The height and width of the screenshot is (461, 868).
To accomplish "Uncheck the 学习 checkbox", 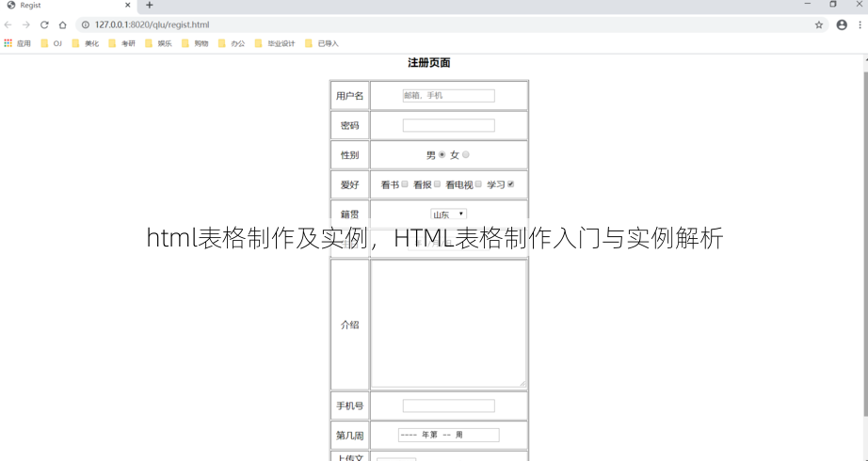I will coord(510,184).
